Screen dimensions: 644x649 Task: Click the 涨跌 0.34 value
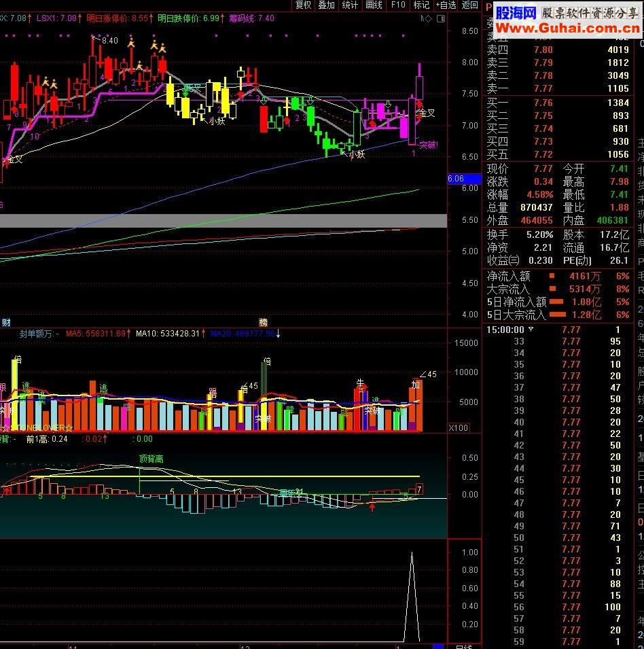tap(543, 181)
